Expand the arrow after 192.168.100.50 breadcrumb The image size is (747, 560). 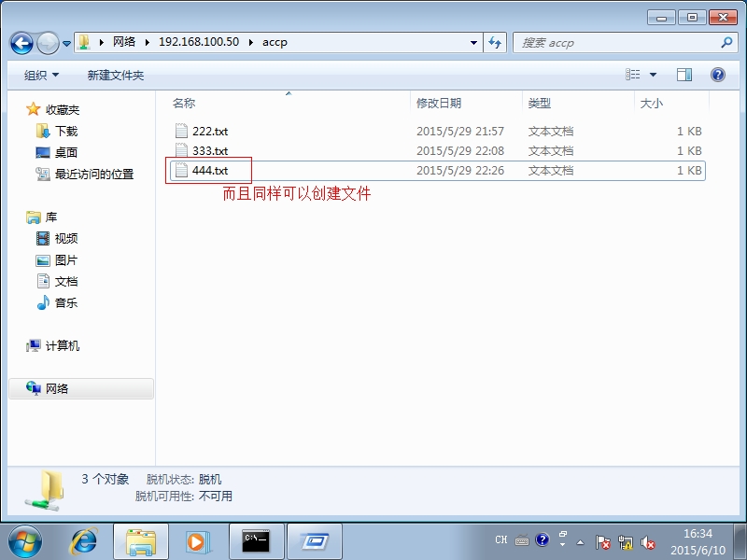tap(250, 42)
